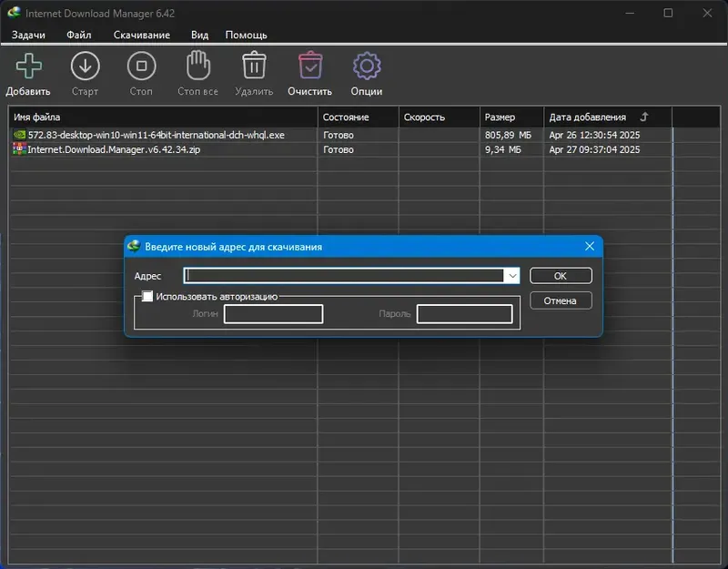728x569 pixels.
Task: Open Опции via the gear icon
Action: [x=367, y=66]
